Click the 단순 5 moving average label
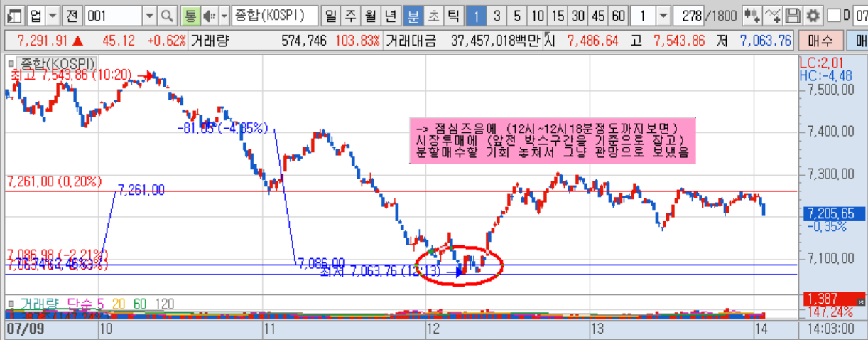868x340 pixels. [85, 304]
